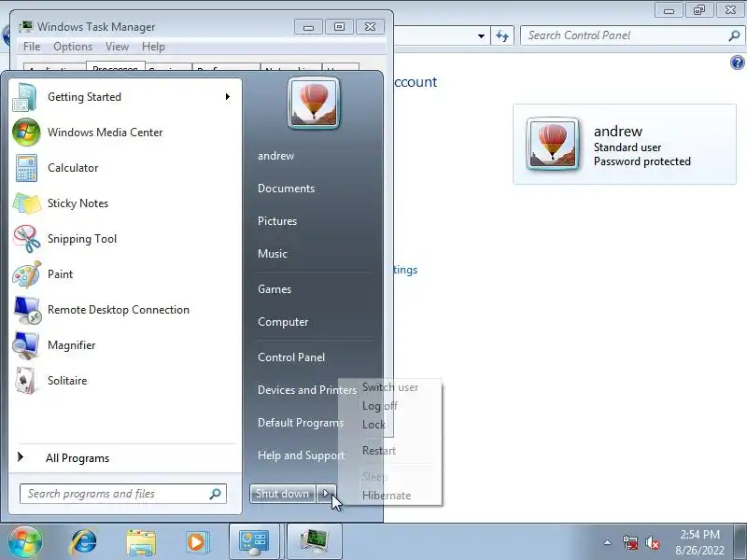Click the Start menu user picture
The width and height of the screenshot is (747, 560).
[x=314, y=104]
